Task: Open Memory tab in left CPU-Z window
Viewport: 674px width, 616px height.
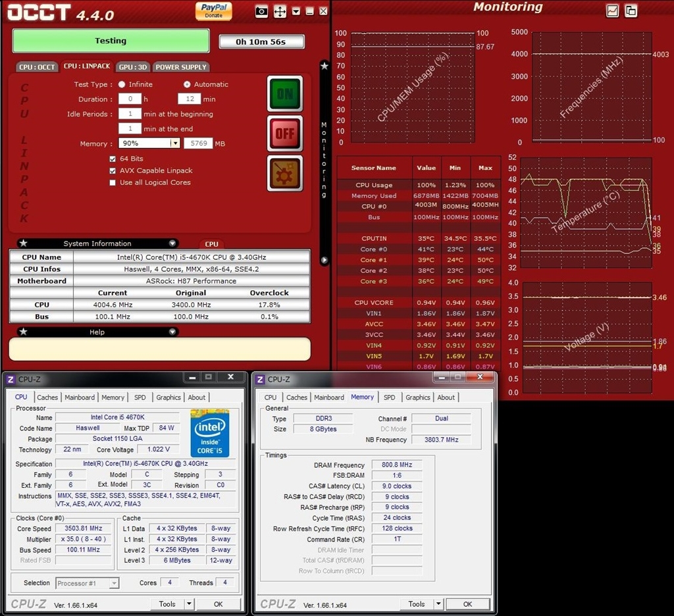Action: click(x=113, y=398)
